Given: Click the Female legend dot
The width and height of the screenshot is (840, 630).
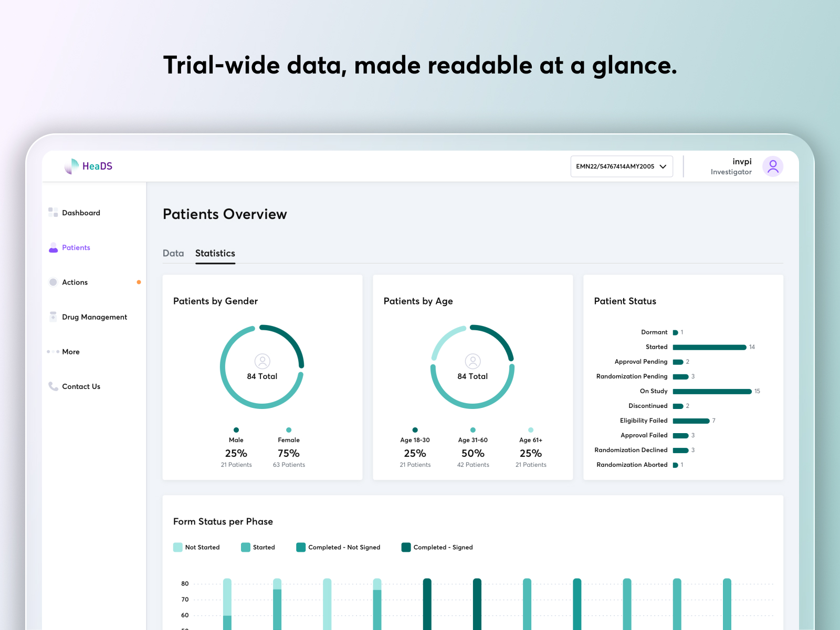Looking at the screenshot, I should coord(289,430).
